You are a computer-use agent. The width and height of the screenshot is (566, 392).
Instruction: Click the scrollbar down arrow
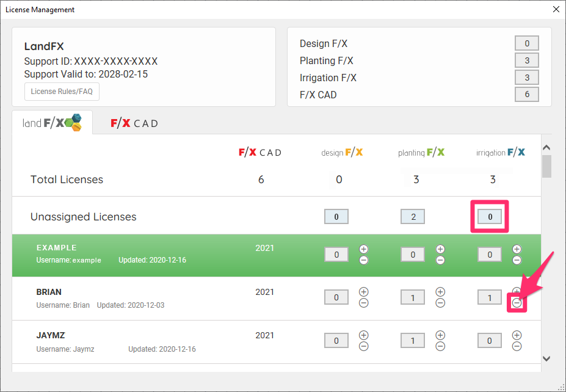[546, 358]
